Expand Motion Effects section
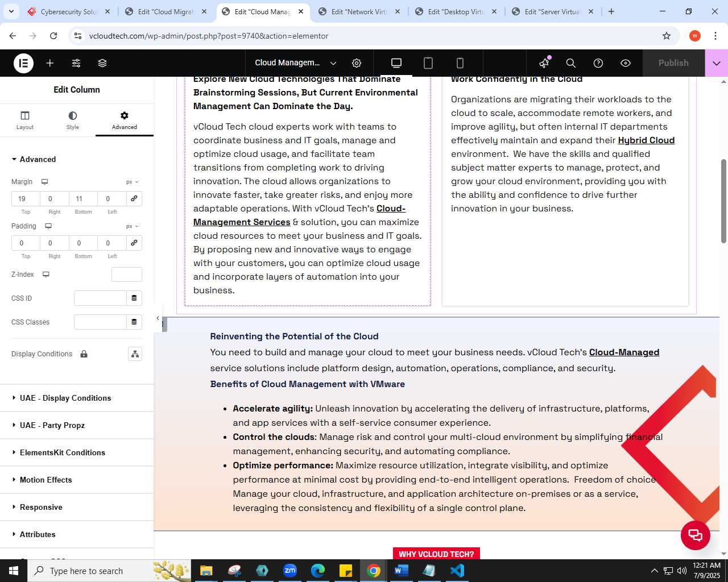This screenshot has width=728, height=582. (77, 480)
